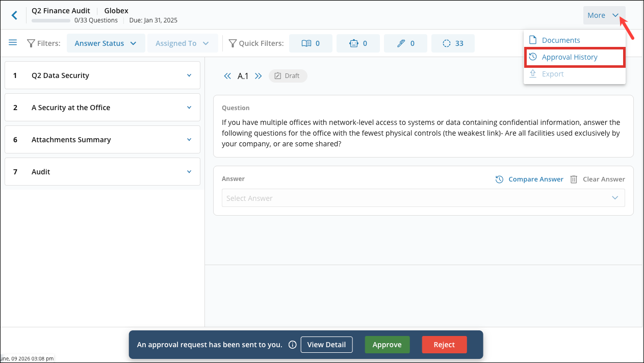This screenshot has width=644, height=363.
Task: Click the A.1 question number label
Action: tap(243, 76)
